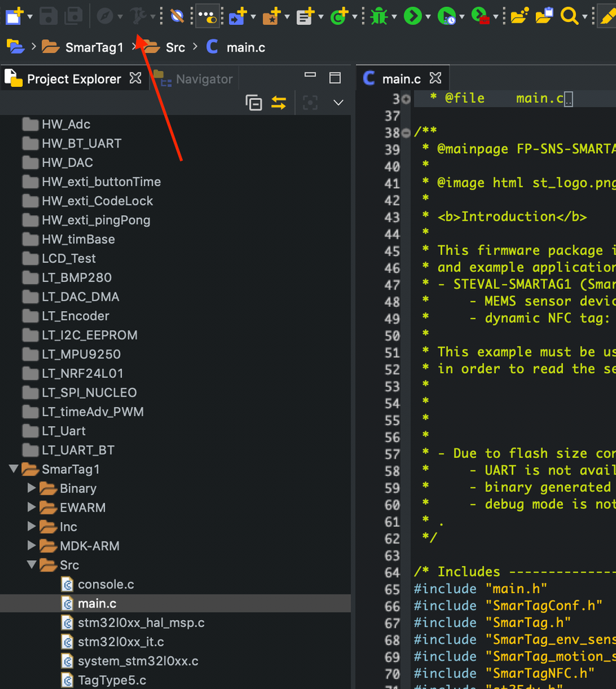616x689 pixels.
Task: Expand the Binary folder
Action: pyautogui.click(x=31, y=488)
